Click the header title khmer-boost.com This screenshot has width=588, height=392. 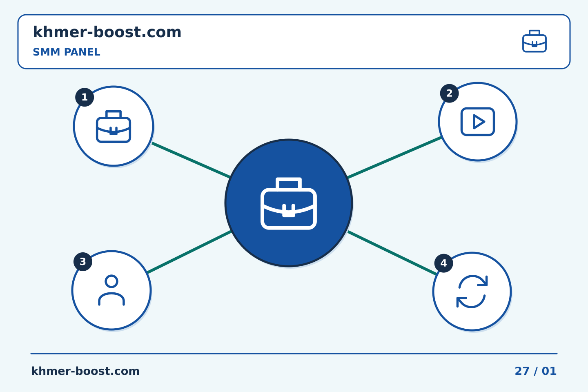pyautogui.click(x=107, y=32)
